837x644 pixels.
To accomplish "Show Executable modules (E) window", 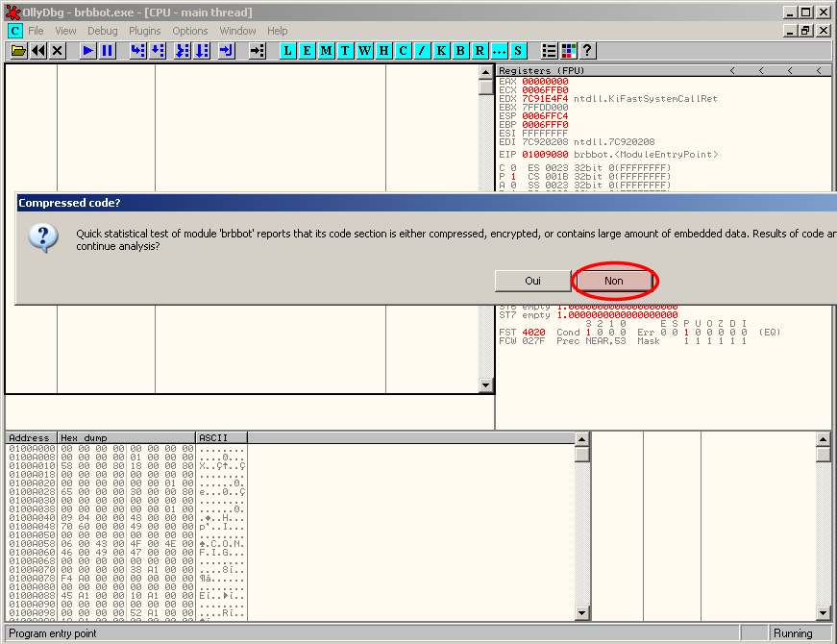I will pyautogui.click(x=308, y=51).
